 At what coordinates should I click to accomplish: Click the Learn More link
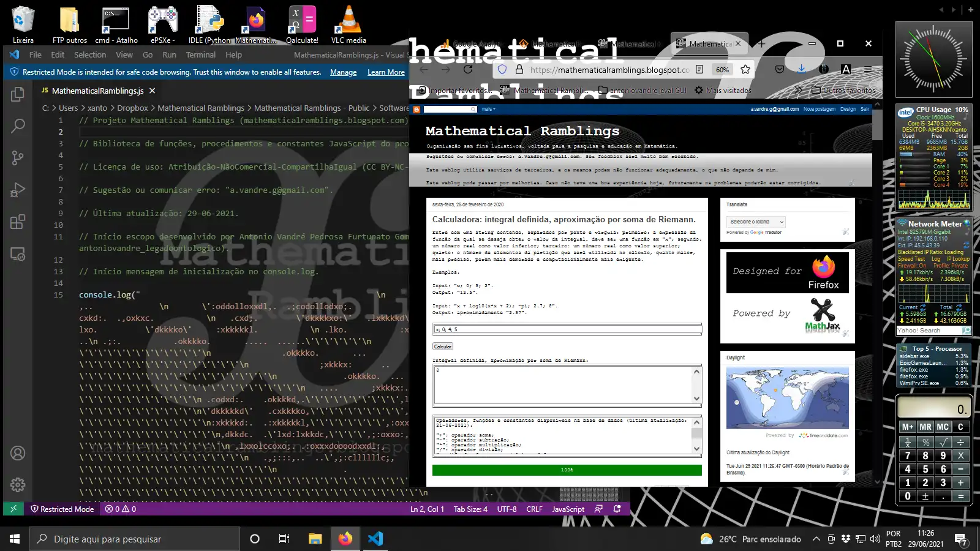pos(386,72)
